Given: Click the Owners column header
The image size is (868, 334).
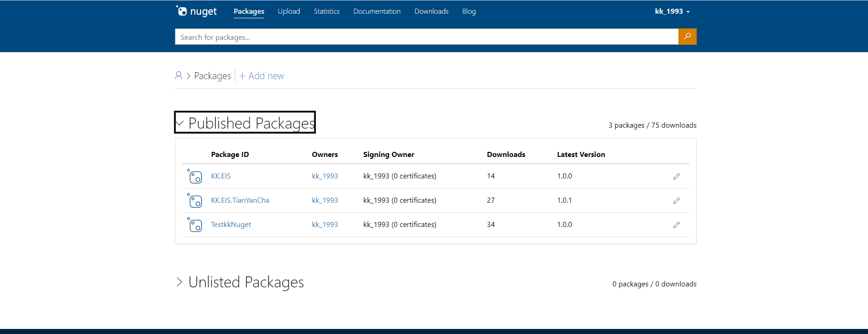Looking at the screenshot, I should tap(325, 155).
